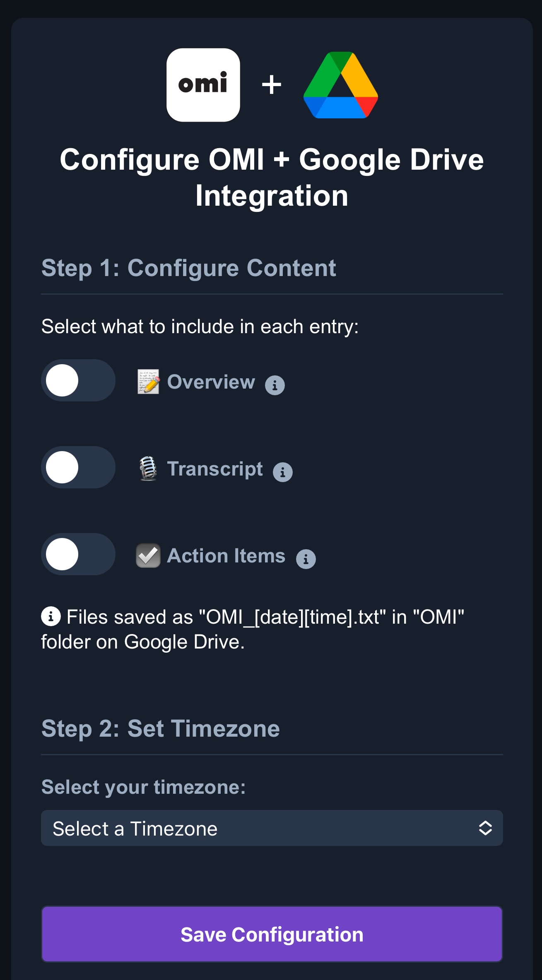Click the info icon in the filename note
This screenshot has width=542, height=980.
51,616
